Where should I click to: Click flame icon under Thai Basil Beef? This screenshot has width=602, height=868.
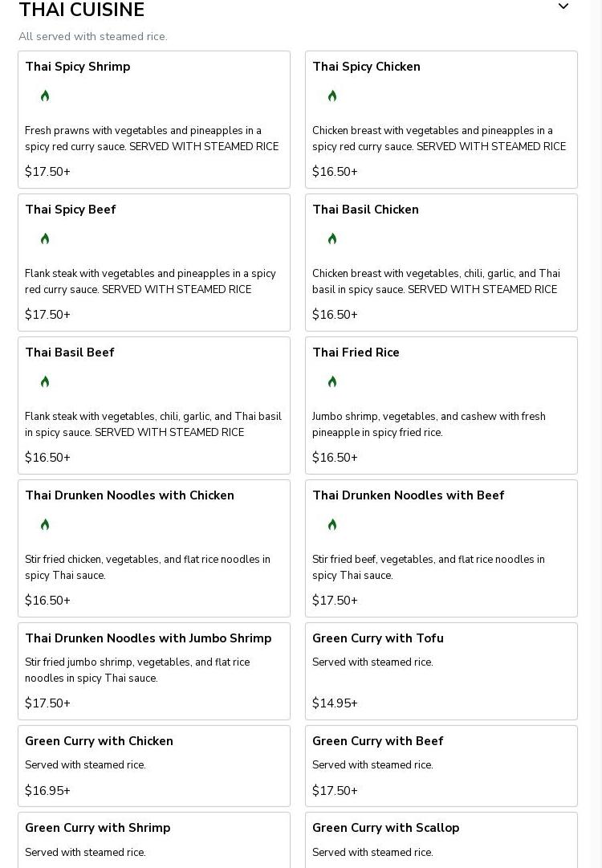(x=45, y=381)
